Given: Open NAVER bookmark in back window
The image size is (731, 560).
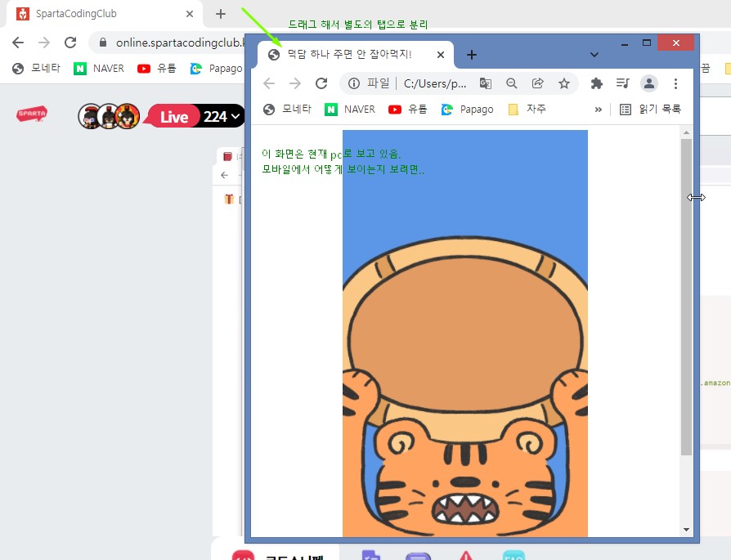Looking at the screenshot, I should pyautogui.click(x=99, y=69).
